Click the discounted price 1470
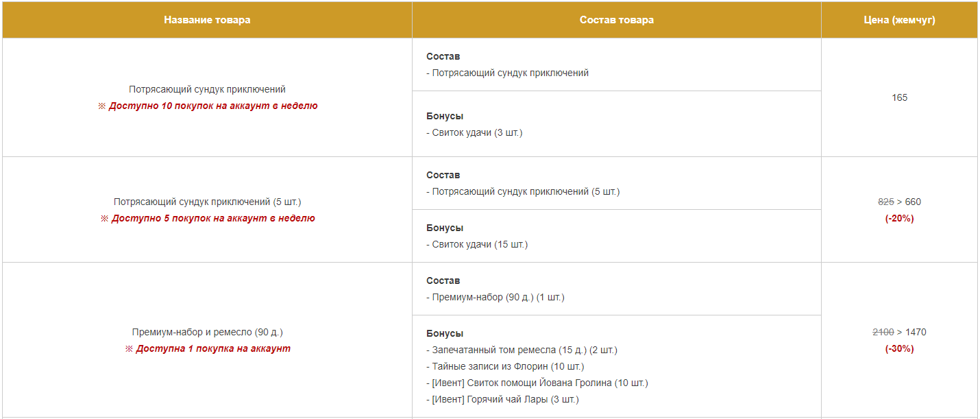980x419 pixels. pos(916,332)
